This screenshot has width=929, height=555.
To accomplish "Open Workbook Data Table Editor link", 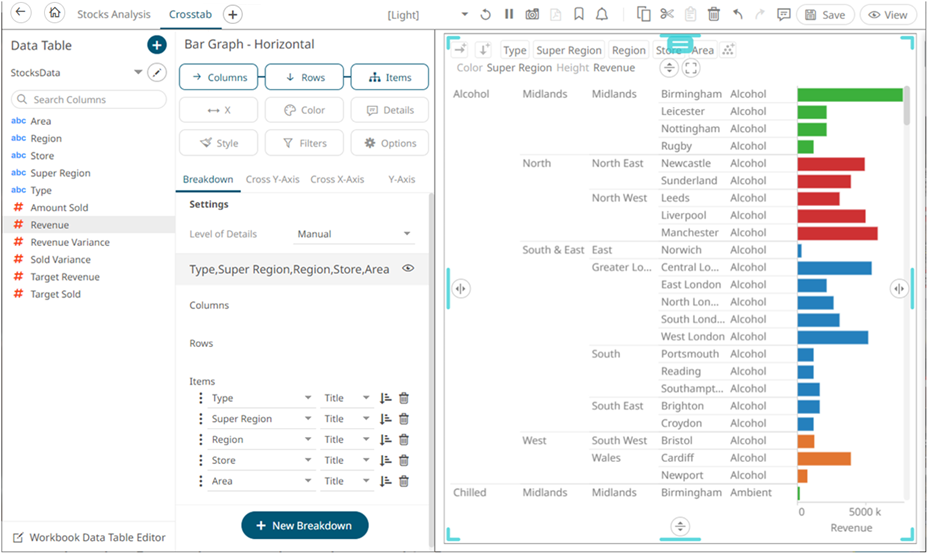I will (89, 537).
